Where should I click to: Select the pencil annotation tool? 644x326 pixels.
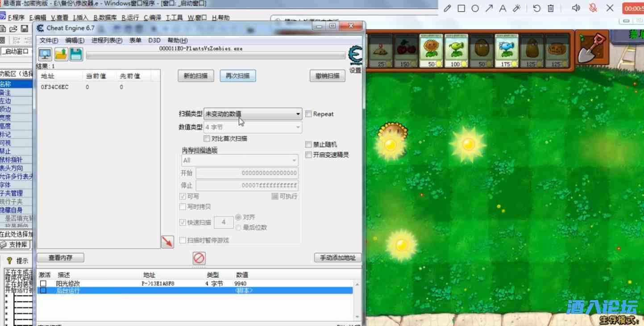(x=447, y=8)
